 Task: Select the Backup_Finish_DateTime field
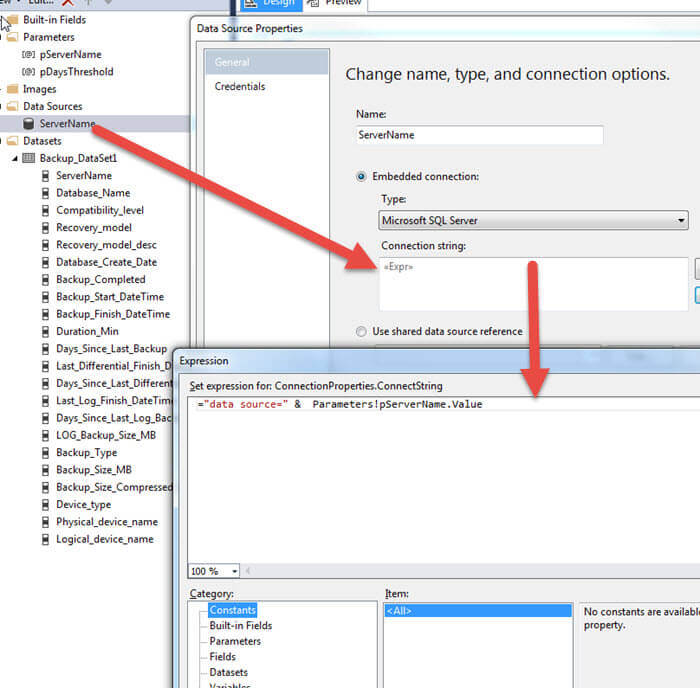point(113,314)
